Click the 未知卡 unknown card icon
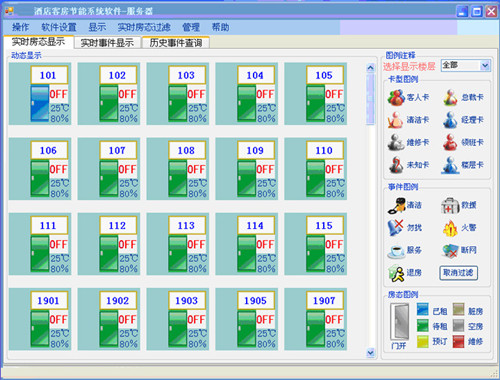The height and width of the screenshot is (380, 500). (x=396, y=165)
